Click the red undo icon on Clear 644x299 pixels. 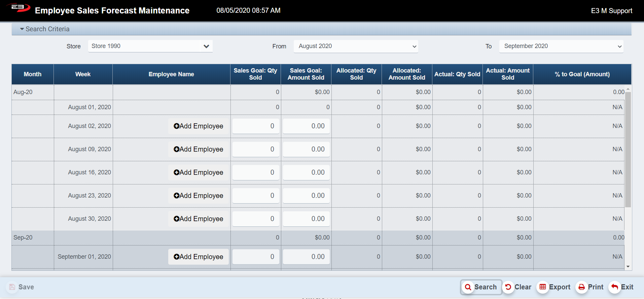tap(508, 287)
